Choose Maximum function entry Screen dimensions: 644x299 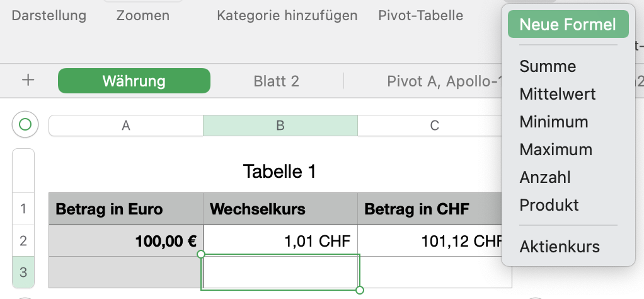(556, 149)
